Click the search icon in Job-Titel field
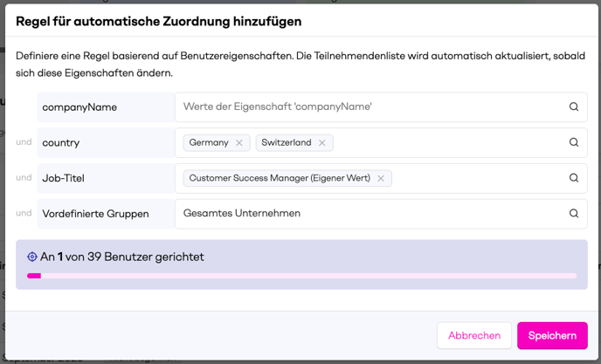Screen dimensions: 601x364 574,178
